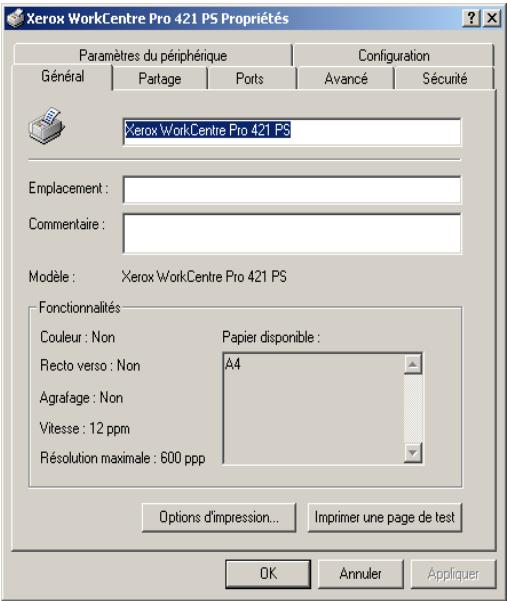This screenshot has height=601, width=507.
Task: Click the large printer icon
Action: pyautogui.click(x=46, y=126)
